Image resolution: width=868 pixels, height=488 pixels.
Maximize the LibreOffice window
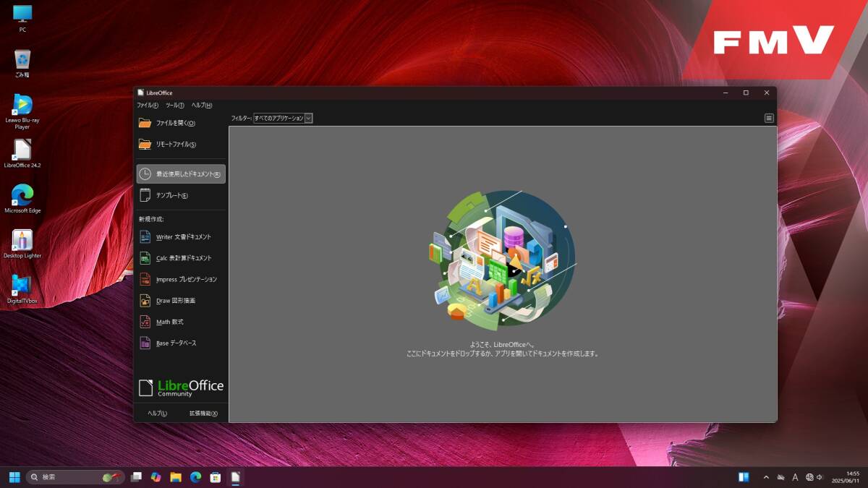click(x=746, y=93)
